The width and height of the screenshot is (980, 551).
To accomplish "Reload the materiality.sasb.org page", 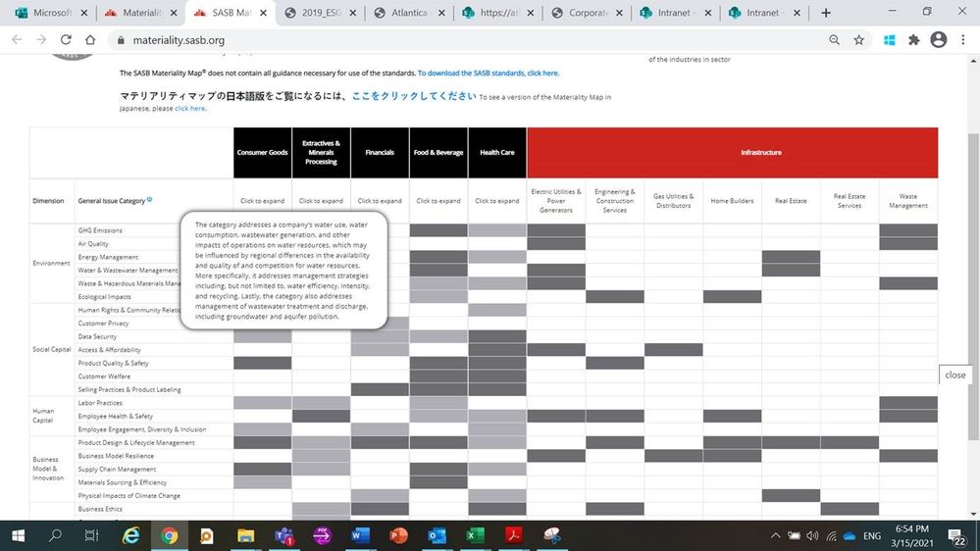I will [66, 39].
